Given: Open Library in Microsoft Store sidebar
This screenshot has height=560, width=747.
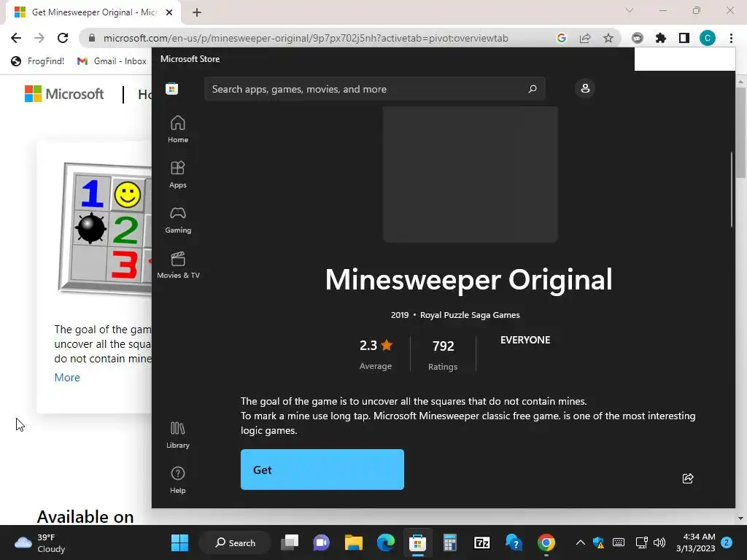Looking at the screenshot, I should [178, 435].
